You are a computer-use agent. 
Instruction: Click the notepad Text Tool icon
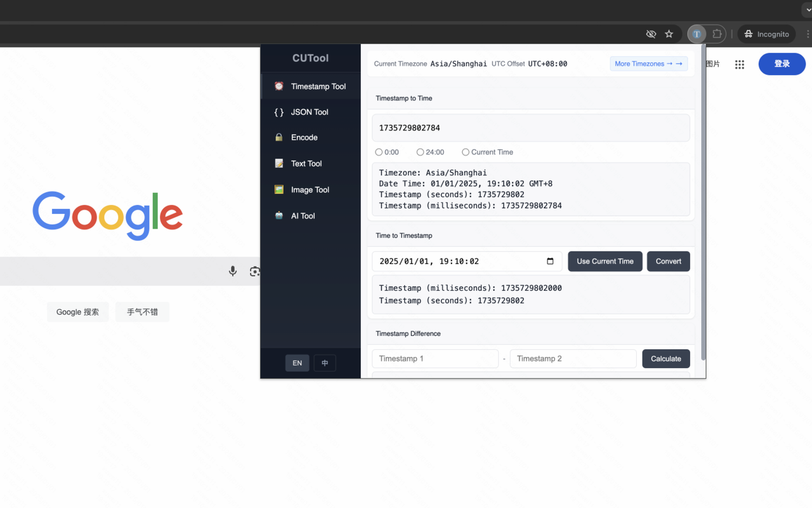(279, 164)
